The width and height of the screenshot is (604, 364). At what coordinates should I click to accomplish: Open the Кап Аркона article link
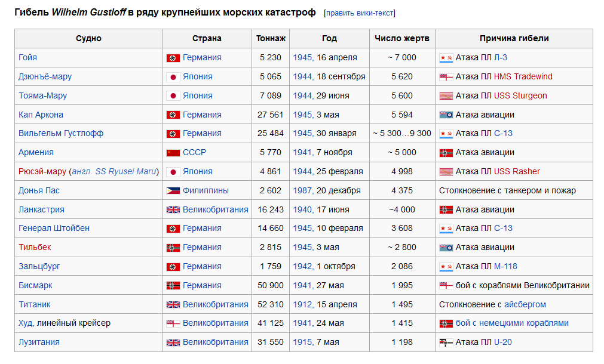[41, 115]
